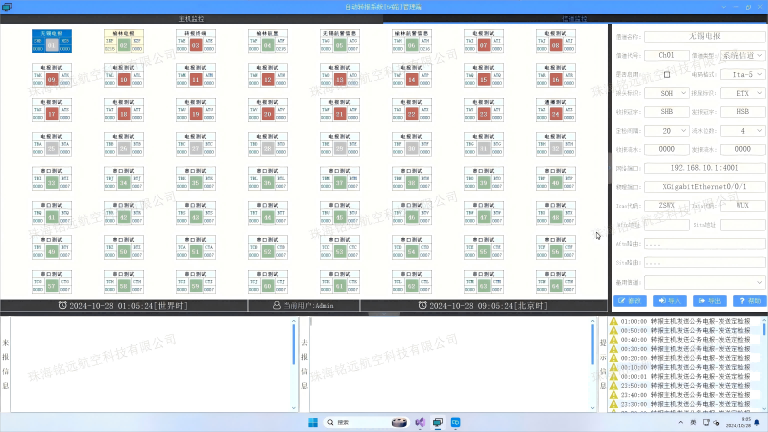
Task: Click the Aftn路由 input field
Action: (x=704, y=243)
